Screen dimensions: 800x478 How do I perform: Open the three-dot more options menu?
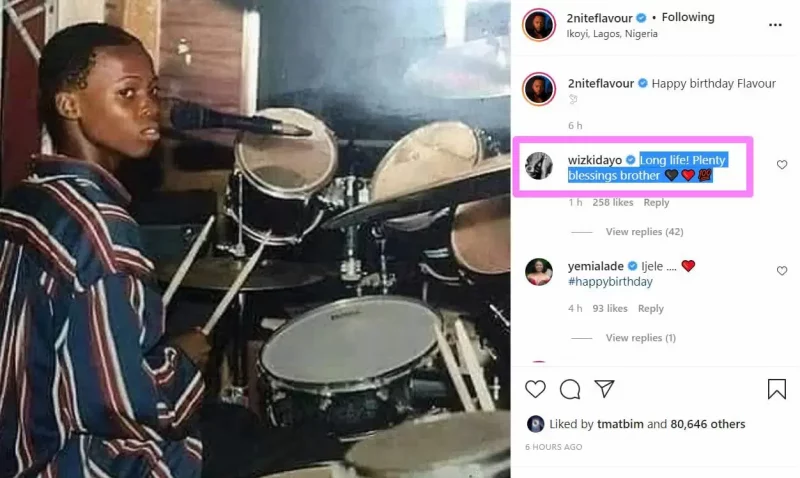click(x=775, y=25)
